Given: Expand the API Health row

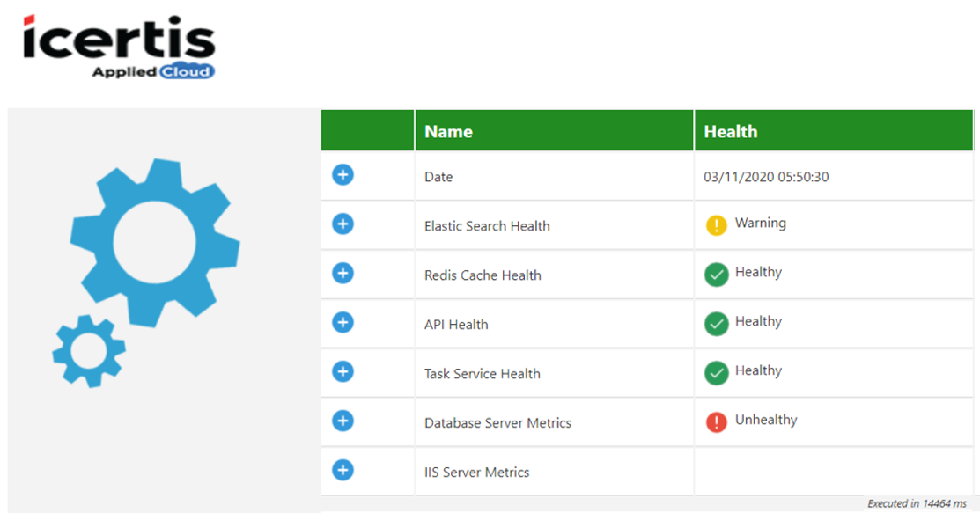Looking at the screenshot, I should (x=343, y=323).
